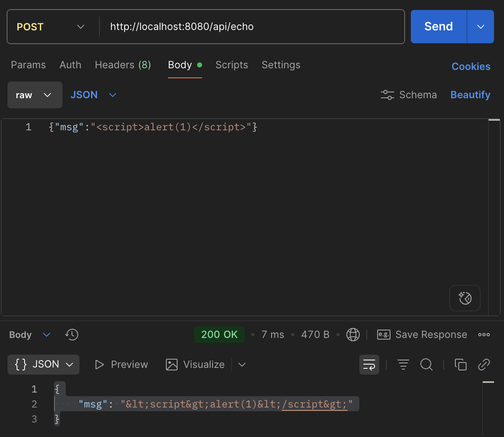Click the 470 B response size
Image resolution: width=504 pixels, height=437 pixels.
[315, 335]
